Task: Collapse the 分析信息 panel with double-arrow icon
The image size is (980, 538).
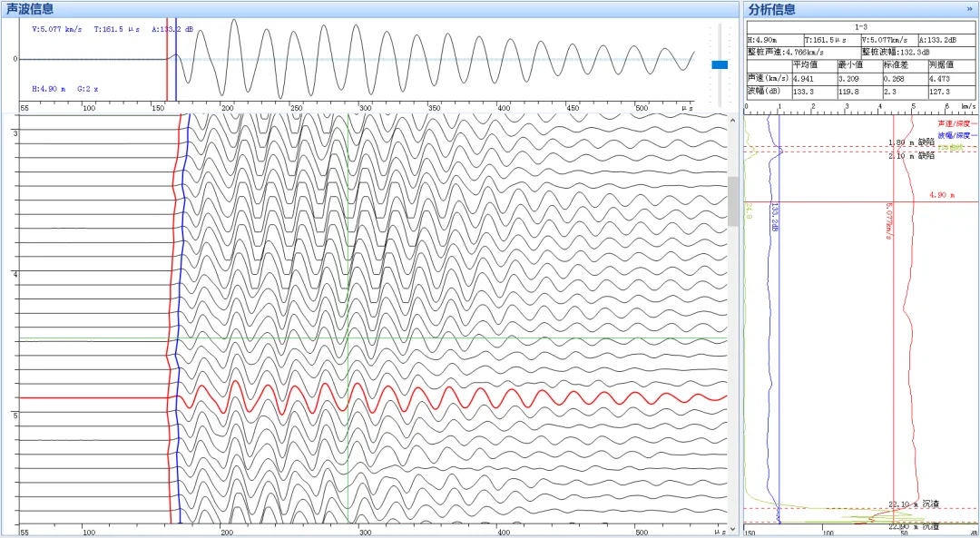Action: (969, 9)
